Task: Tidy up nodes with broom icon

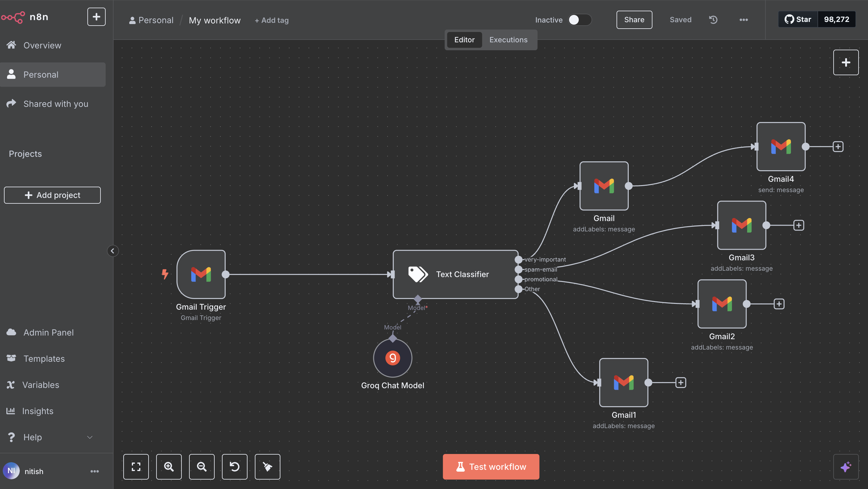Action: (267, 466)
